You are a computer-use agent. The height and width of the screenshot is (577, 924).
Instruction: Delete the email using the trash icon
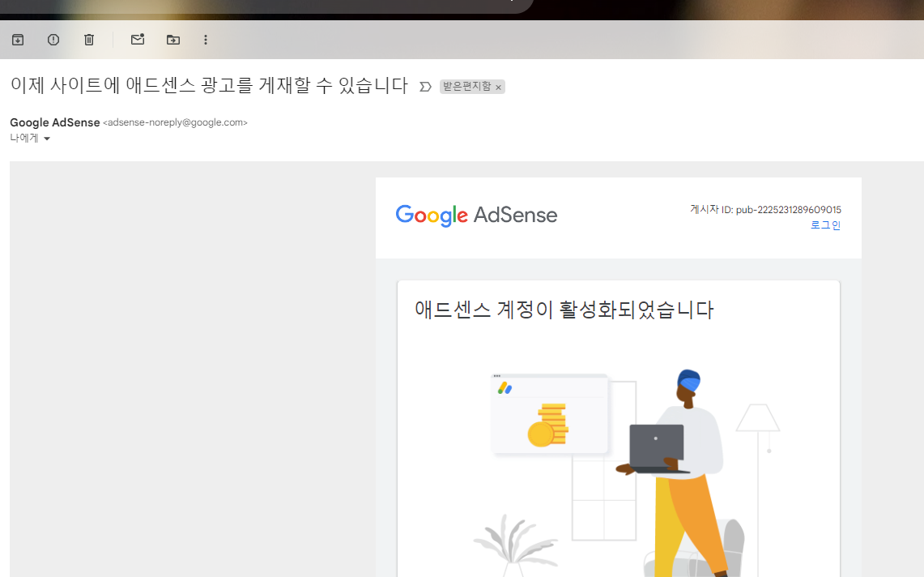pyautogui.click(x=89, y=39)
